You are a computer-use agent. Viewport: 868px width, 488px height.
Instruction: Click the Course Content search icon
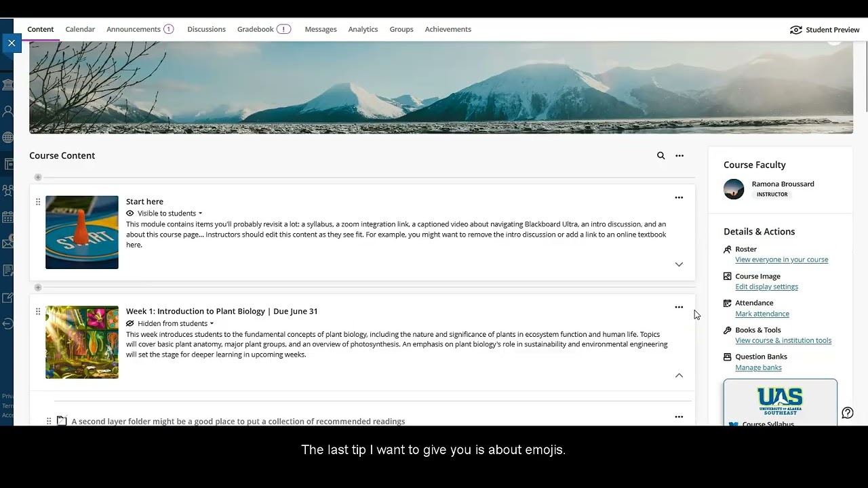click(x=660, y=156)
